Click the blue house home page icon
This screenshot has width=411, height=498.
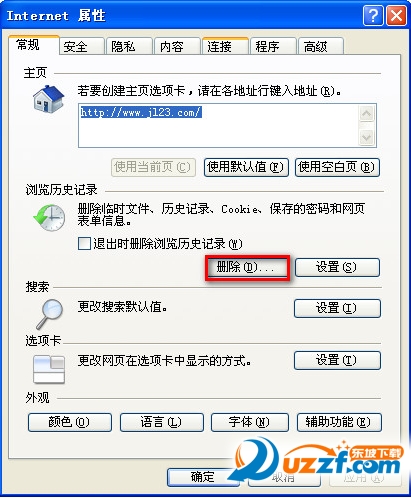[x=49, y=99]
